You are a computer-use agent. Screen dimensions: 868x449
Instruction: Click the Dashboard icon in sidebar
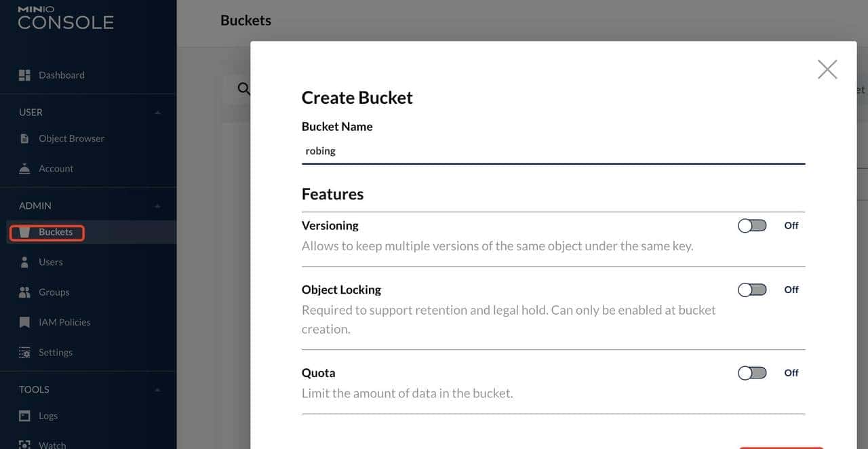click(24, 75)
